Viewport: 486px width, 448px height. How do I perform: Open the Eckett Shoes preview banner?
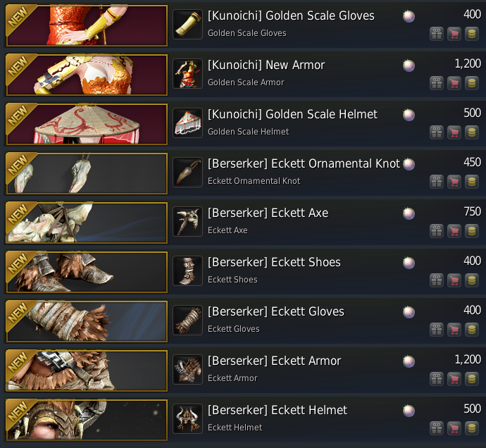coord(87,272)
